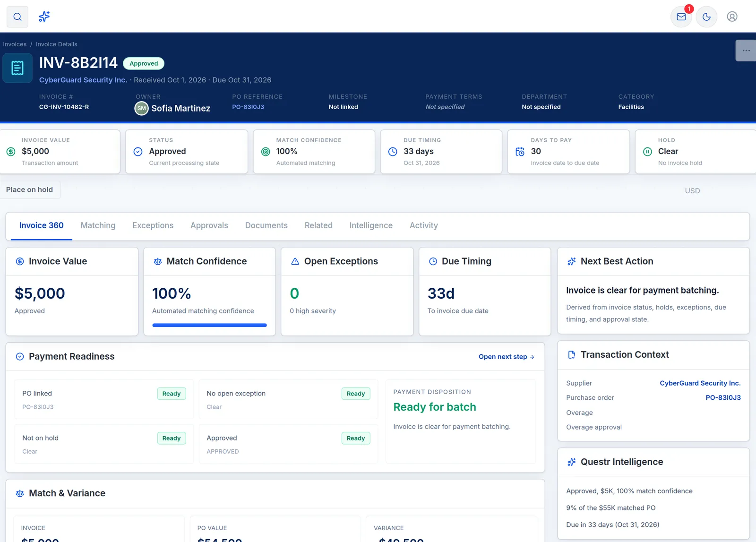This screenshot has height=542, width=756.
Task: Click the SM owner avatar
Action: 141,108
